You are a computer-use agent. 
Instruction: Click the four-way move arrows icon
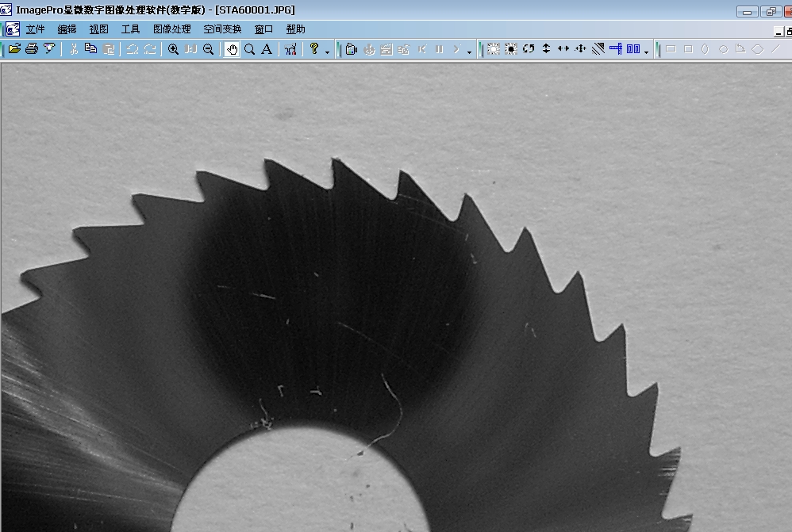click(x=581, y=49)
